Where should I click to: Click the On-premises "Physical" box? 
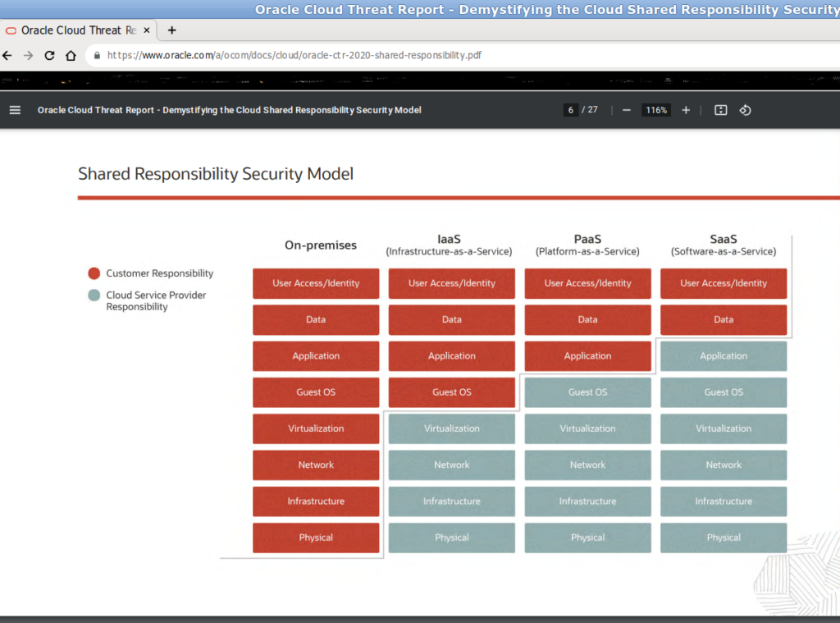click(x=316, y=538)
